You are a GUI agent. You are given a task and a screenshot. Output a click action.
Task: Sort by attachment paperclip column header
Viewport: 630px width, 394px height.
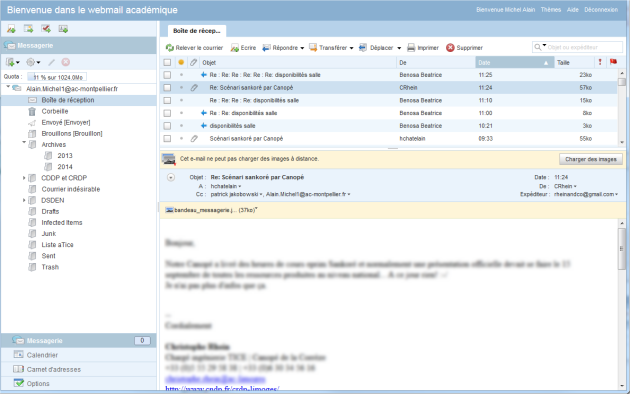pos(194,62)
